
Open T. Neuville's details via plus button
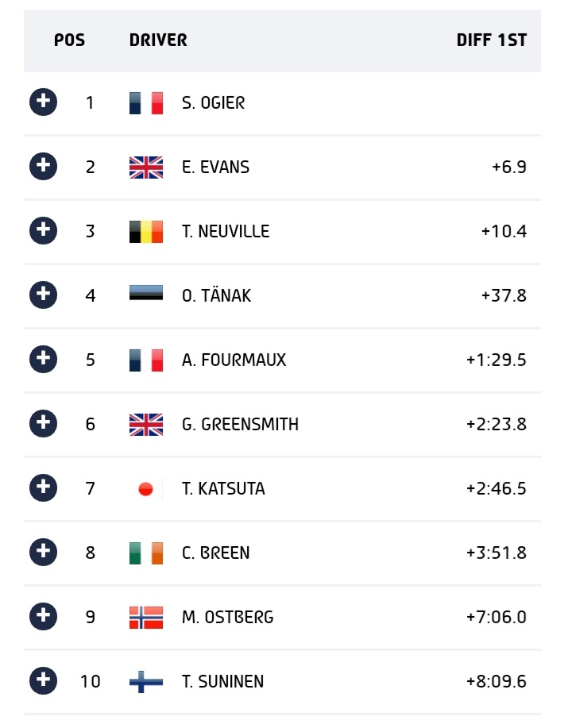(x=43, y=231)
